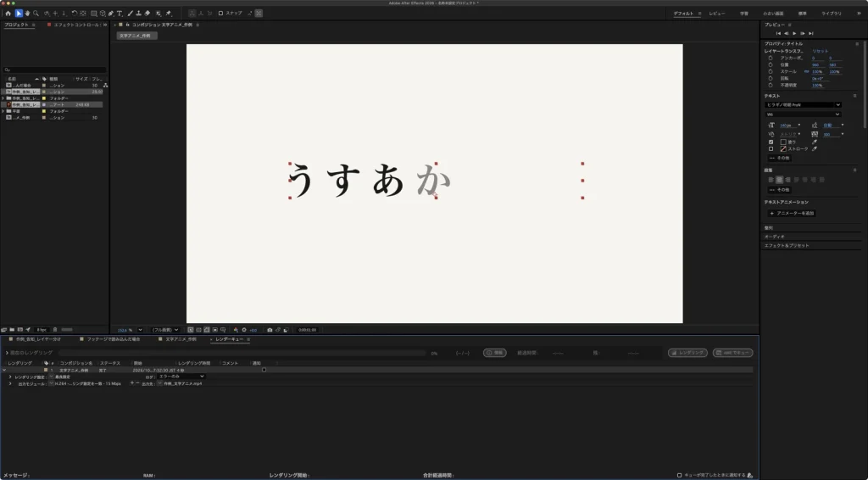The width and height of the screenshot is (868, 480).
Task: Open the W6 font weight dropdown
Action: [804, 114]
